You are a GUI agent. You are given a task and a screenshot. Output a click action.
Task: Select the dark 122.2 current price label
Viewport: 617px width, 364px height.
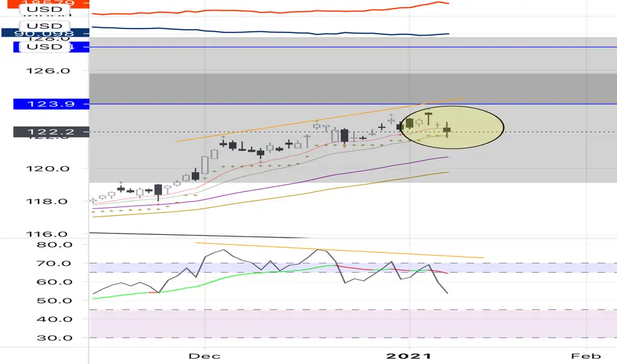click(x=51, y=132)
